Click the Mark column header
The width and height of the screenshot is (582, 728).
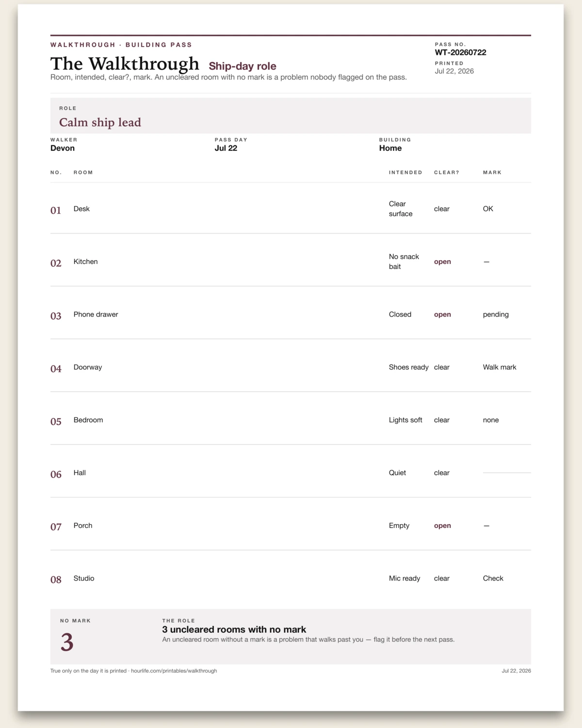click(492, 172)
